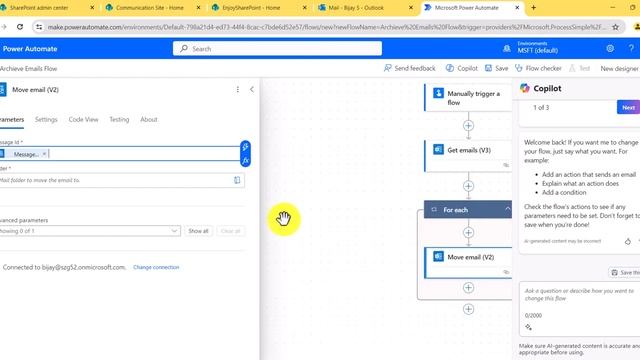Insert step below Get emails (V3)

point(468,186)
